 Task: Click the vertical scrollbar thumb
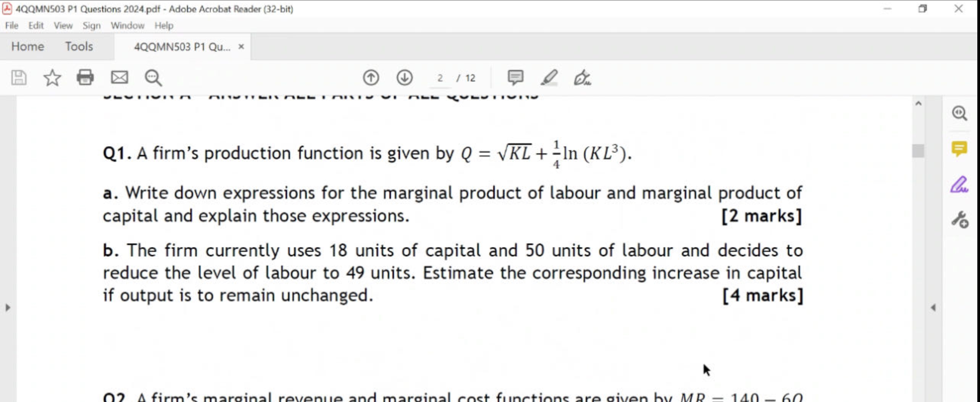[919, 151]
